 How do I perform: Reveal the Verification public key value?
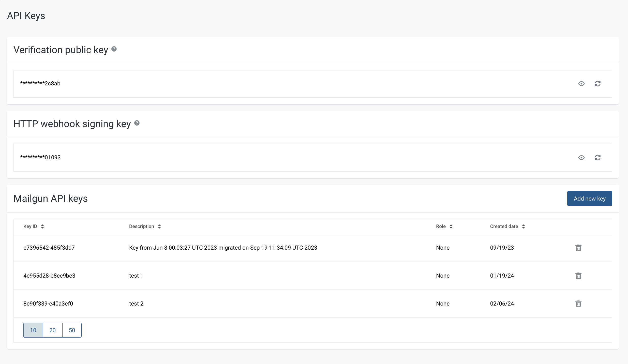[x=581, y=84]
